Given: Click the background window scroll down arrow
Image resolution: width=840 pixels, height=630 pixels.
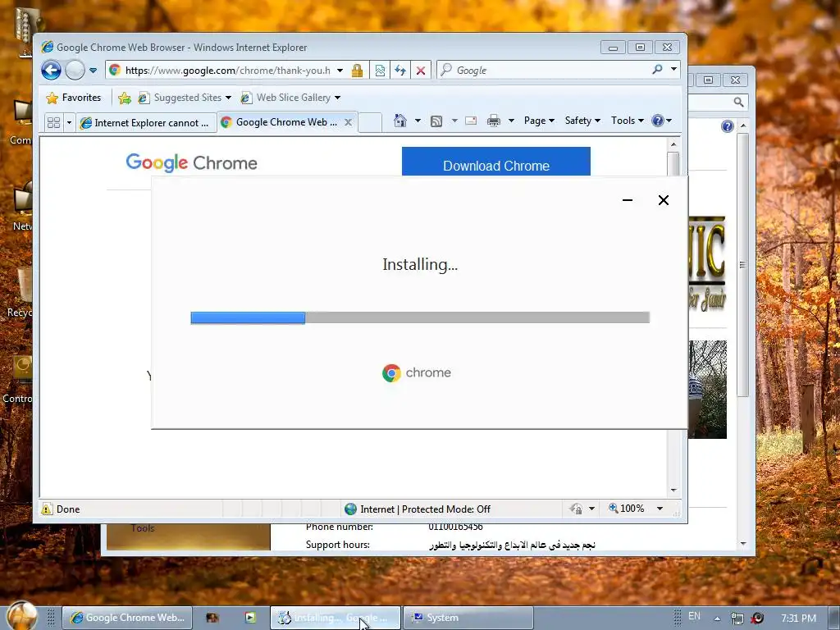Looking at the screenshot, I should [743, 543].
